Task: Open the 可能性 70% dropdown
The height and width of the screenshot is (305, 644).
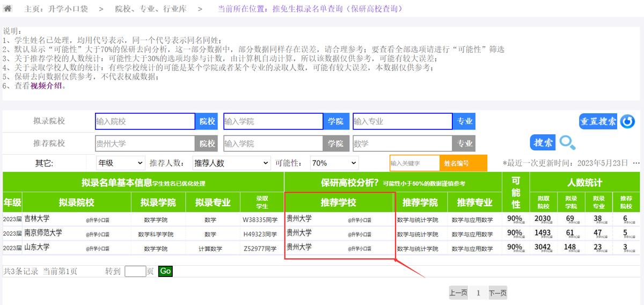Action: point(334,163)
